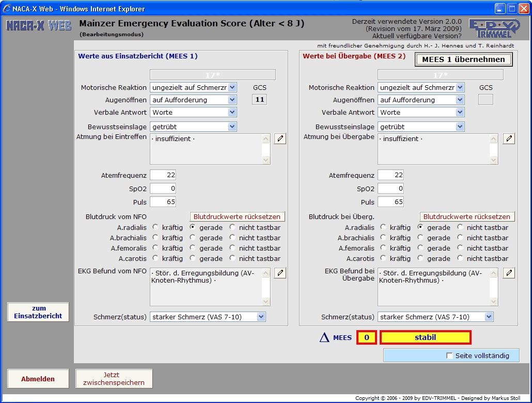Edit EKG Befund bei Übergabe pencil icon

pos(509,273)
